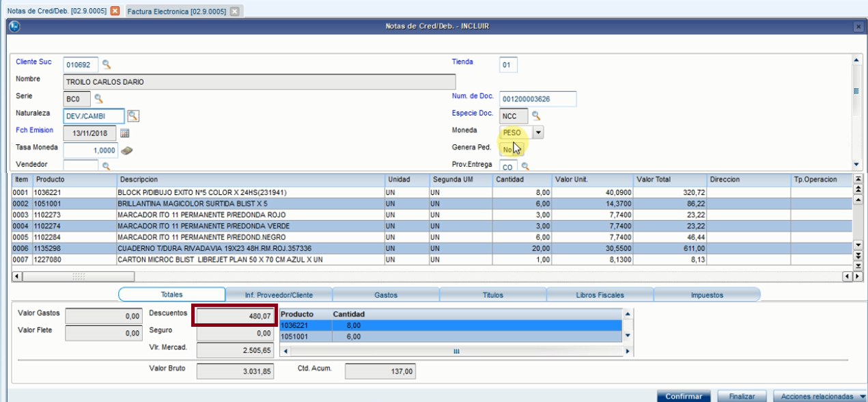
Task: Click the Valor Total cell 611,00
Action: tap(670, 248)
